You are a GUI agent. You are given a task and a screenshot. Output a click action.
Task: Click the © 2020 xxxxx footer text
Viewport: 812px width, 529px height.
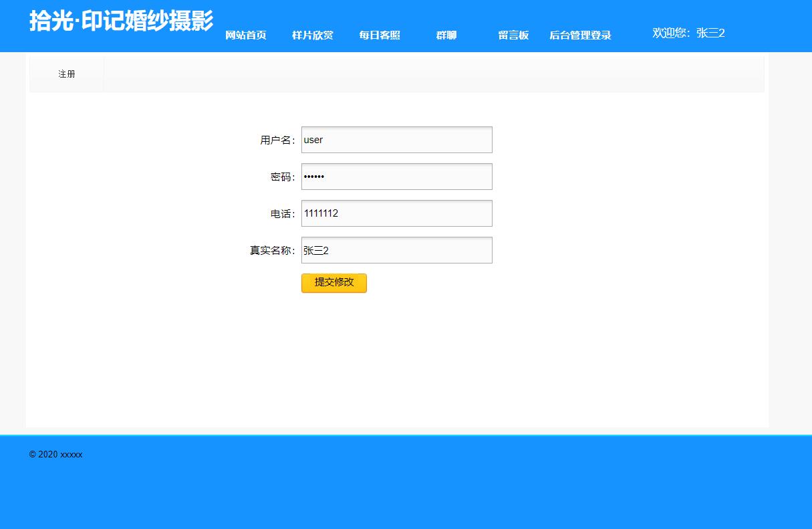(55, 454)
